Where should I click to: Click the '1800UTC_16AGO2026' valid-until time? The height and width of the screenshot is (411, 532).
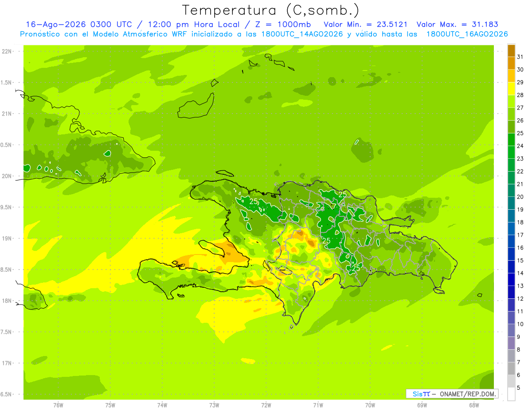pyautogui.click(x=467, y=34)
